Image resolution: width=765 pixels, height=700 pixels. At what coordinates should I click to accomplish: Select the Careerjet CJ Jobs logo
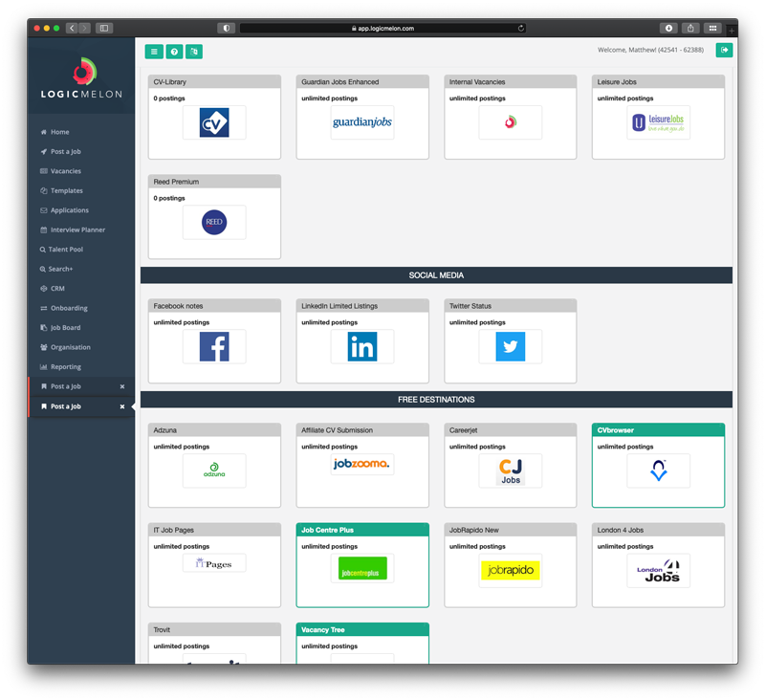coord(511,470)
